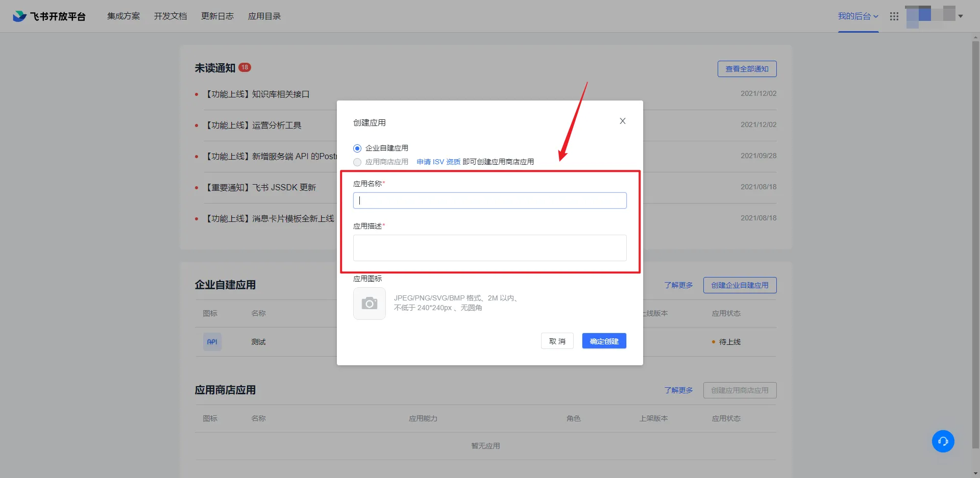980x478 pixels.
Task: Close the 创建应用 dialog with X
Action: 622,121
